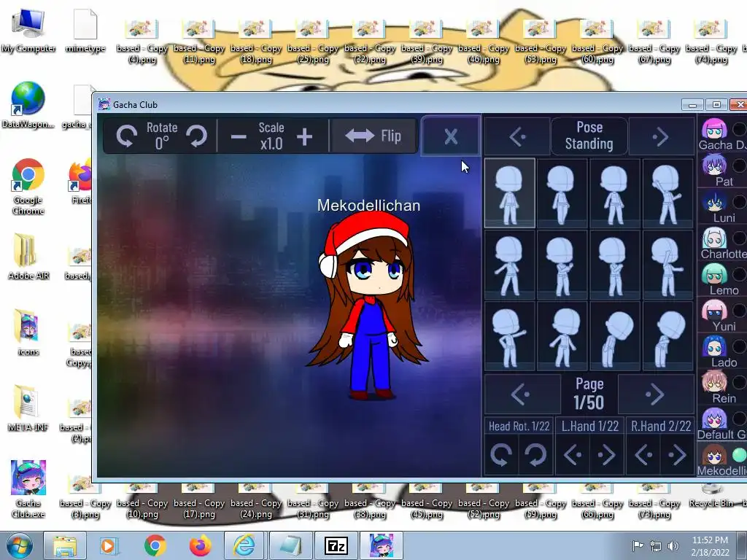This screenshot has height=560, width=747.
Task: Select META-INF folder on desktop
Action: click(x=28, y=408)
